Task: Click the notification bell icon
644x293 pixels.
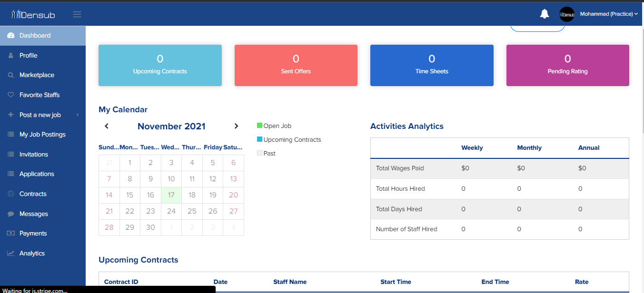Action: coord(545,14)
